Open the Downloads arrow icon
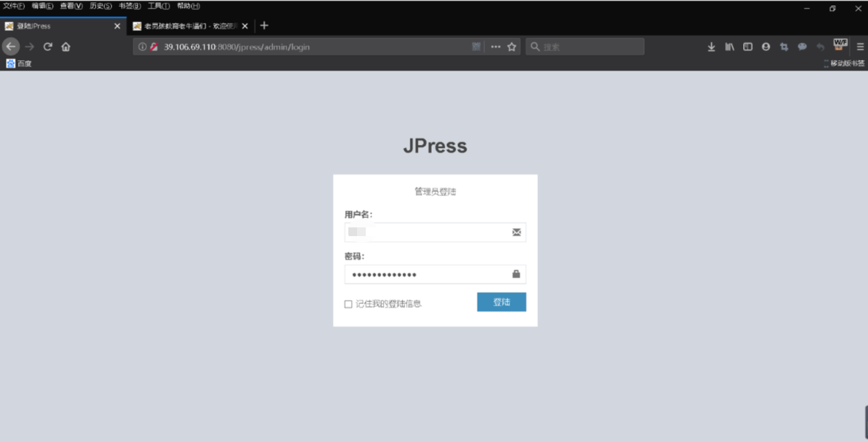Screen dimensions: 868x442 point(711,47)
